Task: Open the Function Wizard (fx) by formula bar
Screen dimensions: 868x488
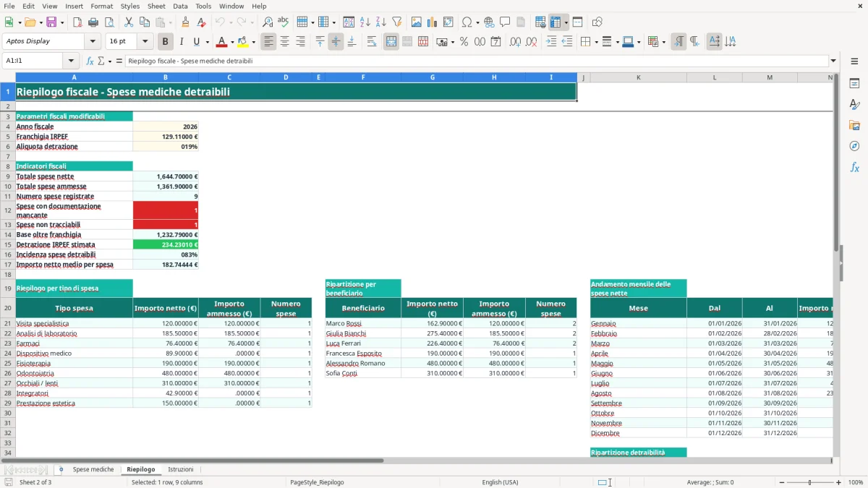Action: (x=90, y=61)
